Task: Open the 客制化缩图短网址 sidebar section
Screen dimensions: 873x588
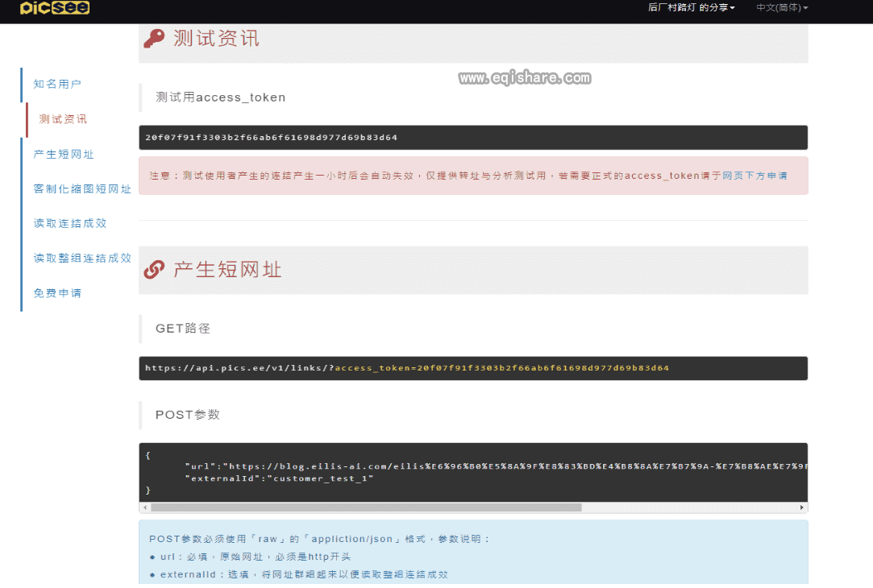Action: coord(82,188)
